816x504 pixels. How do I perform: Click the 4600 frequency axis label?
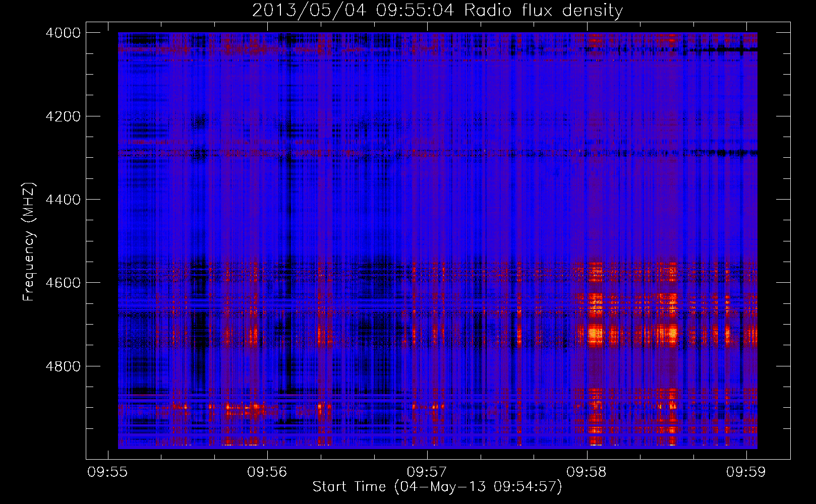[63, 283]
